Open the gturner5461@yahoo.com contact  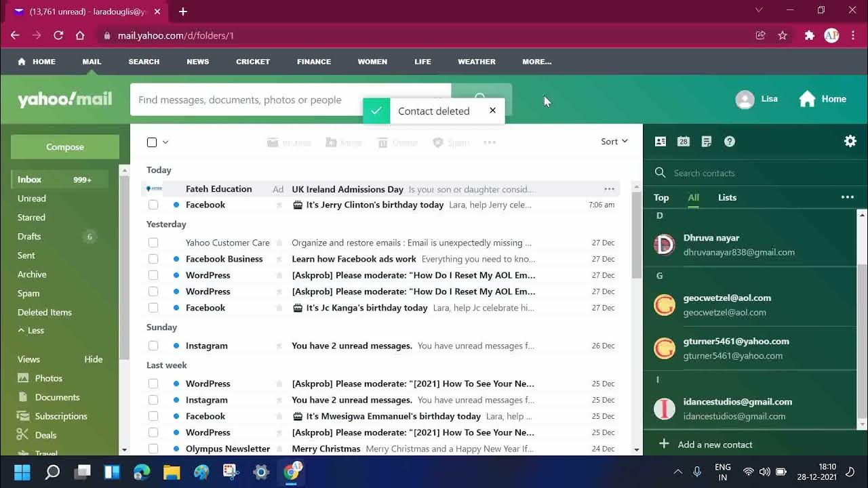point(750,348)
